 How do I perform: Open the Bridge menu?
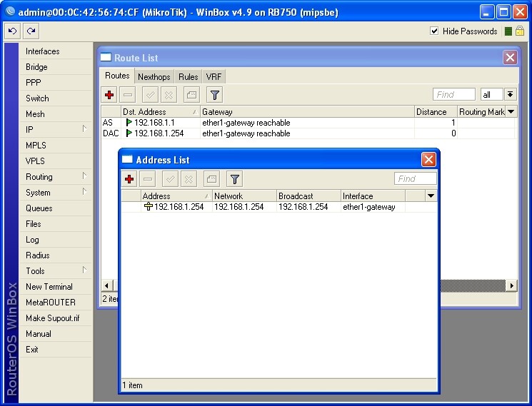[55, 67]
